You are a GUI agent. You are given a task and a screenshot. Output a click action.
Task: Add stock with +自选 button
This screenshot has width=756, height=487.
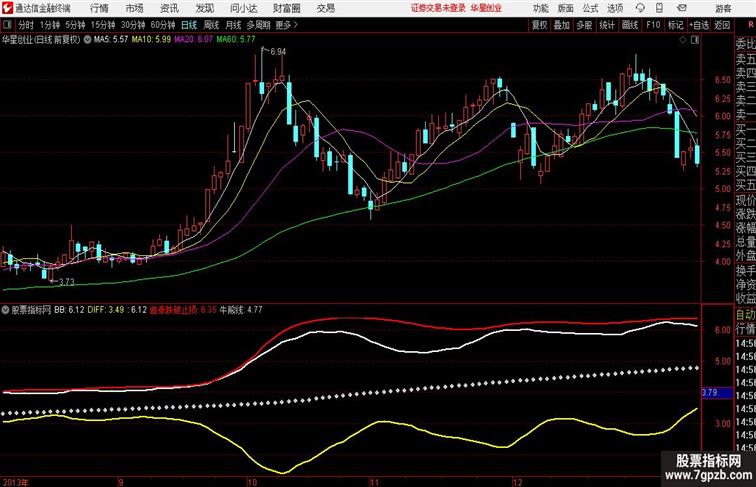699,25
